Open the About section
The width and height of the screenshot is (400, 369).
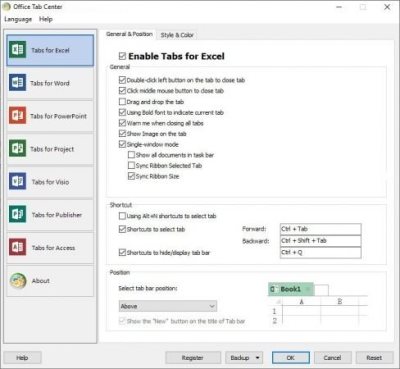coord(50,281)
